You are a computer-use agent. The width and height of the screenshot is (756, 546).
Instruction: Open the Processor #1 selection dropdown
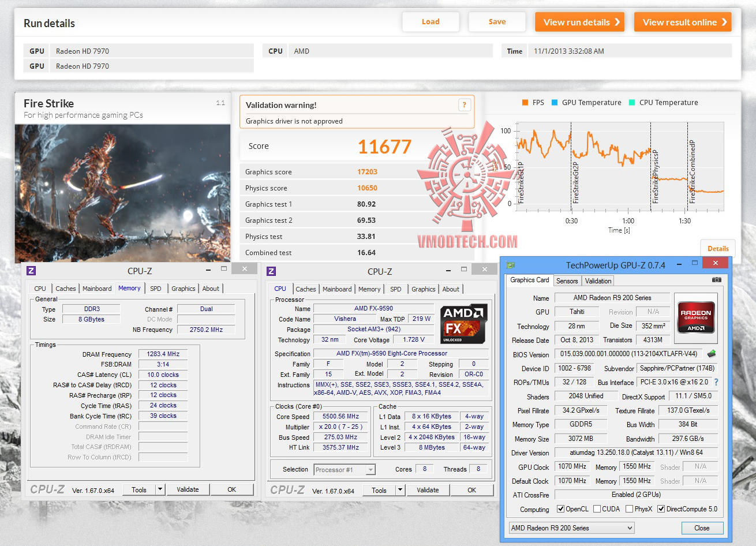coord(345,470)
